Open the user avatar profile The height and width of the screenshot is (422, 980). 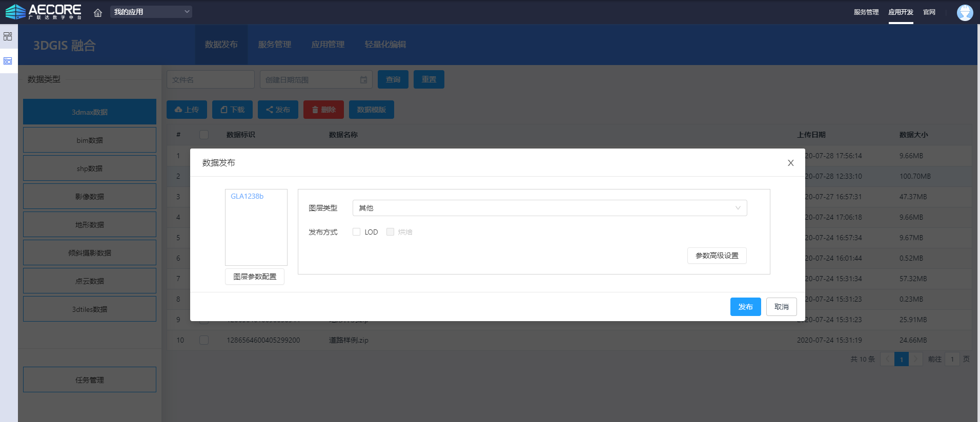click(x=965, y=12)
